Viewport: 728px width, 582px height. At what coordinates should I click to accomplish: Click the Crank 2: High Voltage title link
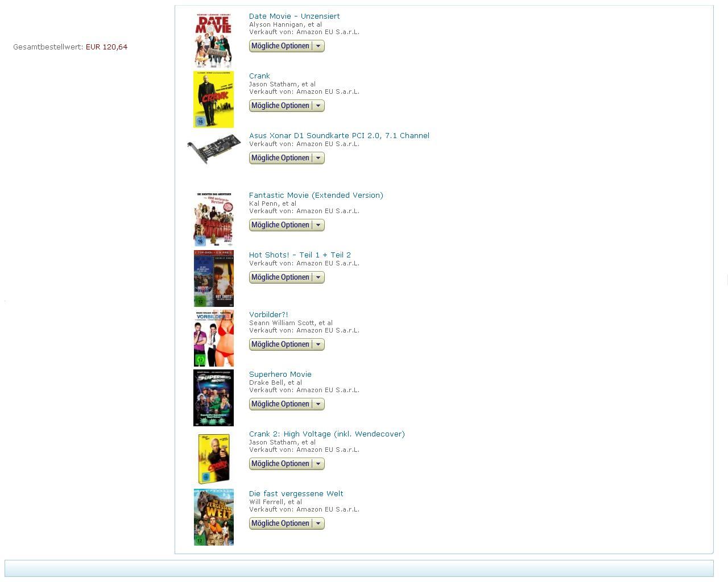click(x=327, y=434)
